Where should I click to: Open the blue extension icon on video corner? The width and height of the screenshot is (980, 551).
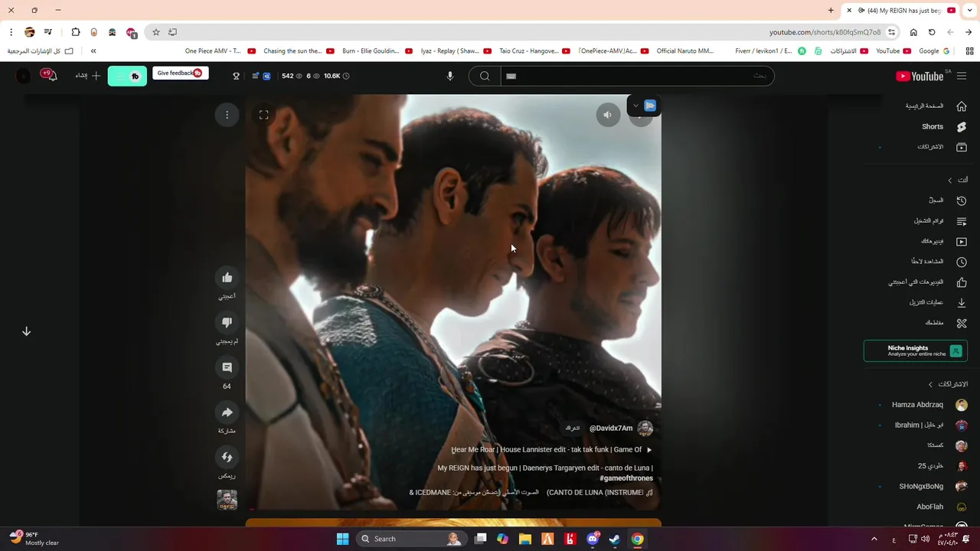(x=650, y=106)
